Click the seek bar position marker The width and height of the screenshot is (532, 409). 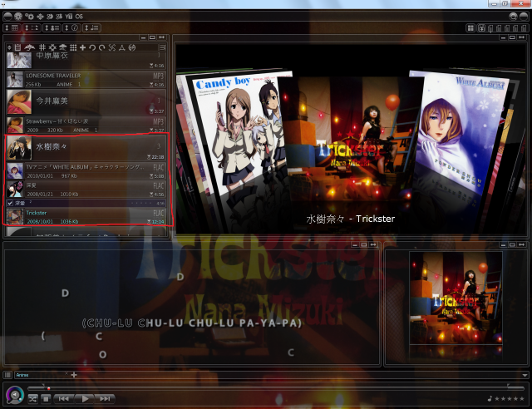click(x=49, y=388)
